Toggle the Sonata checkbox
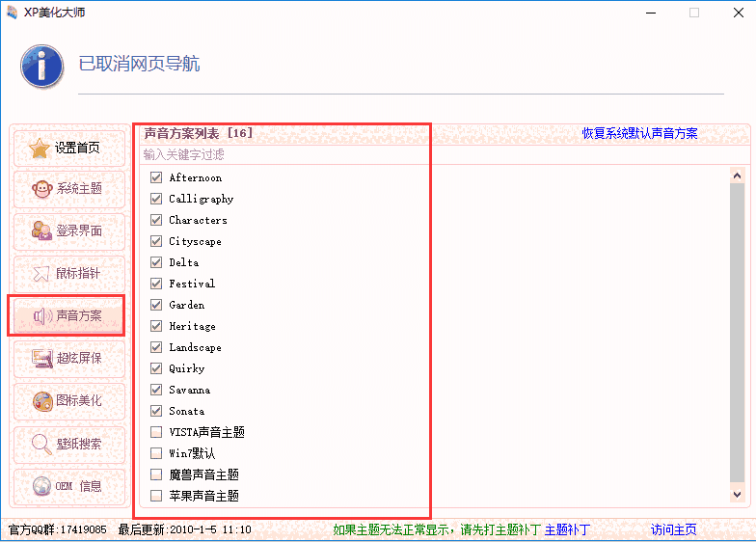 tap(156, 411)
